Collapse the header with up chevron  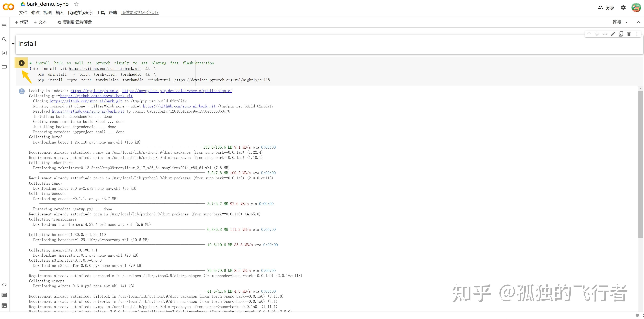click(638, 22)
